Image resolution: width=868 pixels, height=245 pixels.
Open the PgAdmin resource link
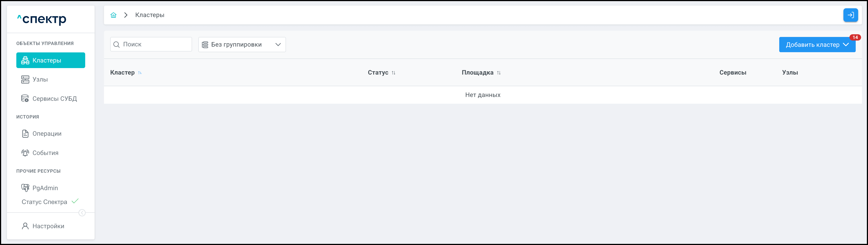click(45, 188)
